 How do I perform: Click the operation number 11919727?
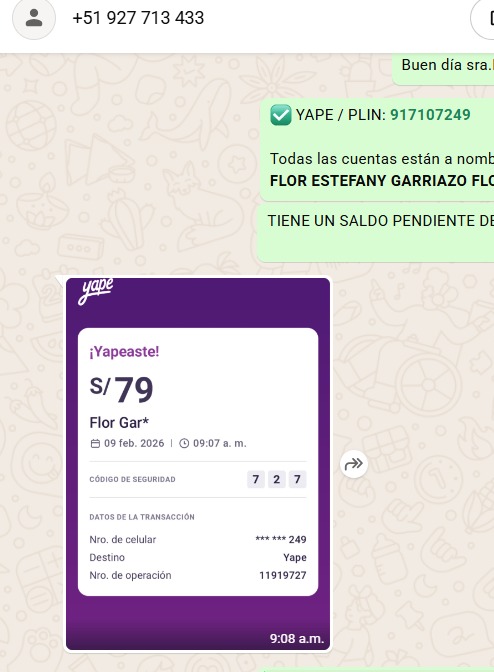(x=283, y=575)
